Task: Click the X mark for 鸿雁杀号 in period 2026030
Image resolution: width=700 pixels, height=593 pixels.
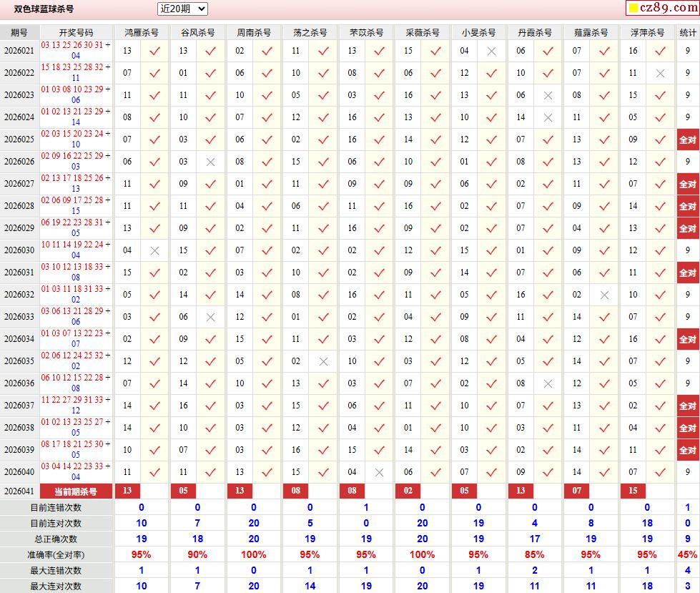Action: pyautogui.click(x=154, y=250)
